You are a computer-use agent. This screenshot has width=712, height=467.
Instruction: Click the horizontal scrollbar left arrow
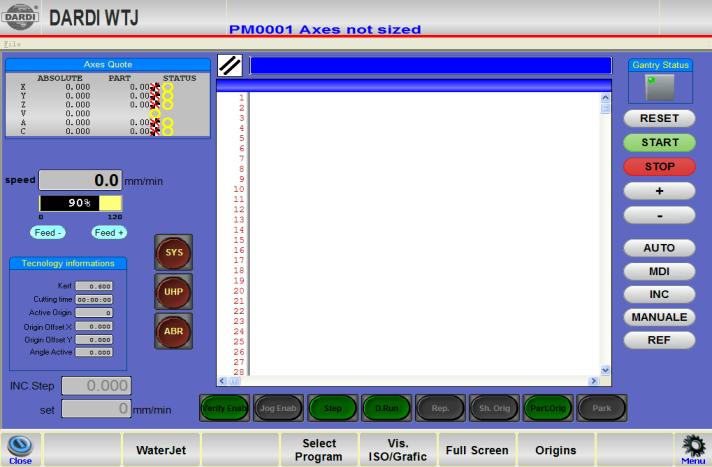point(222,381)
